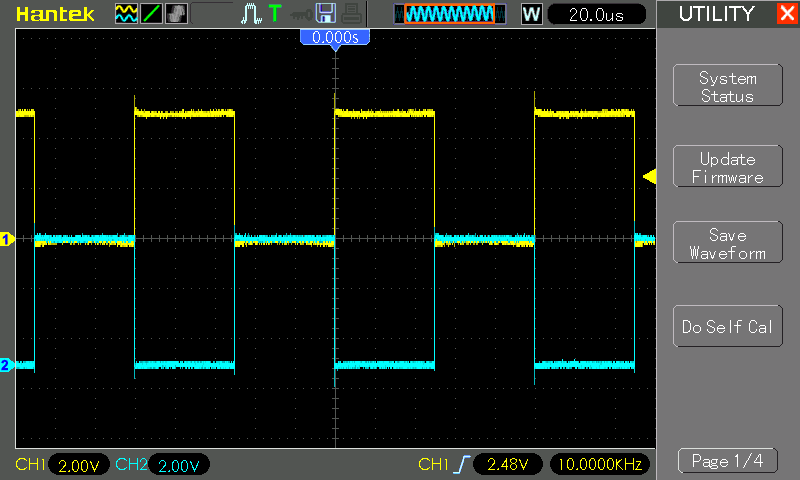Click the 10.0000KHz frequency readout
Viewport: 800px width, 480px height.
(x=600, y=464)
